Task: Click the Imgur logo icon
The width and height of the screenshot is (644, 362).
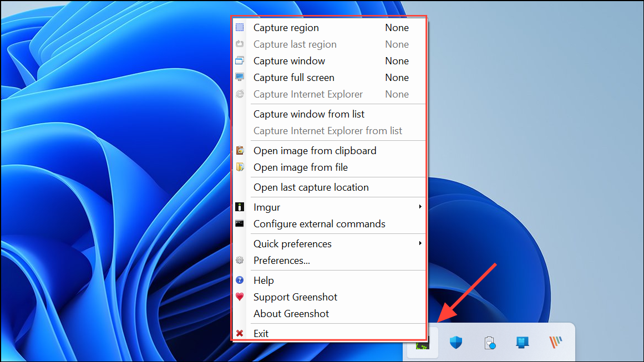Action: click(x=240, y=207)
